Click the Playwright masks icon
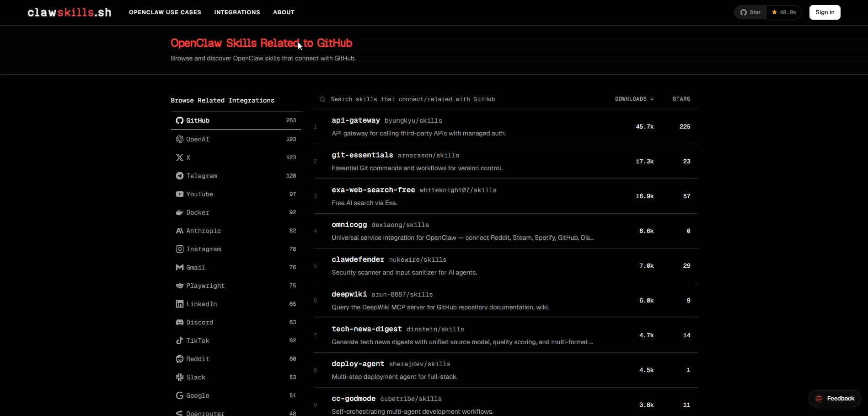Screen dimensions: 868x416 point(180,286)
